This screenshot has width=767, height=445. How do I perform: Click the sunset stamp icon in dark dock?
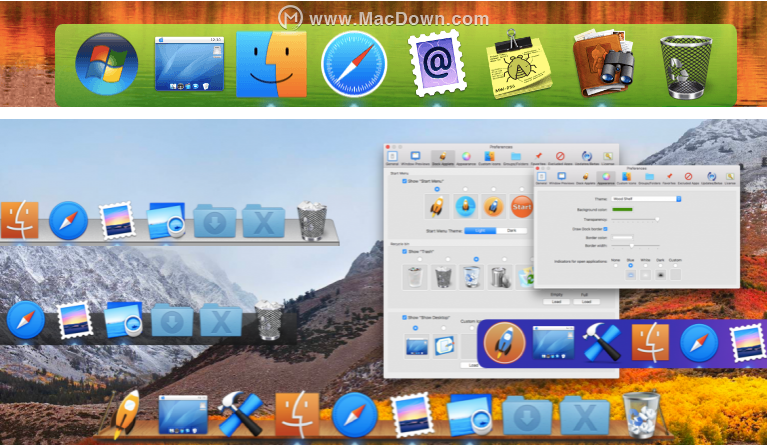click(74, 320)
